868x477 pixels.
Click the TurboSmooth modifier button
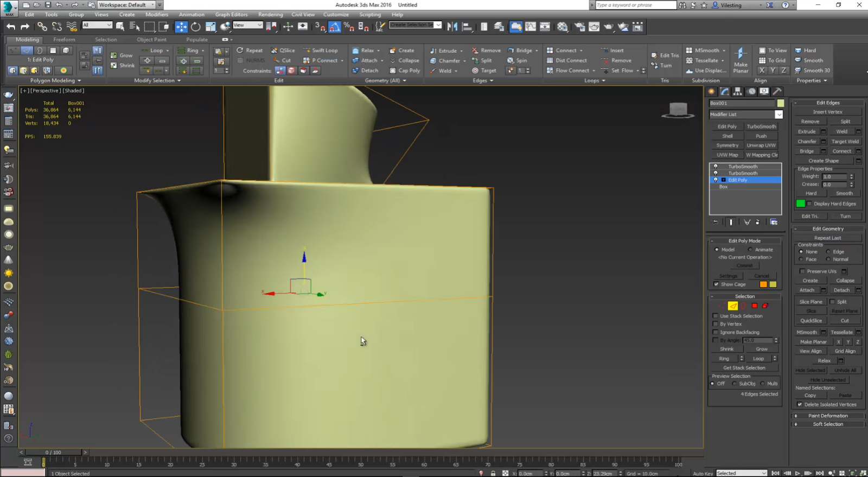761,126
